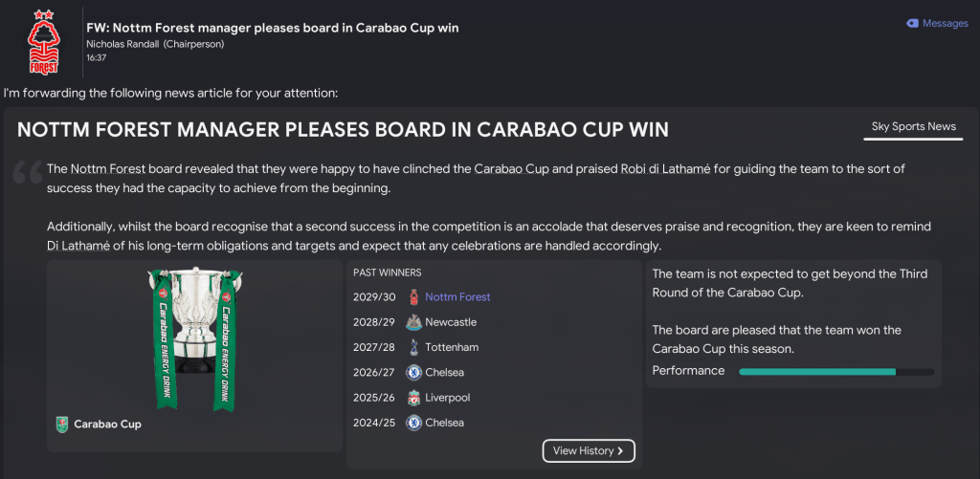Viewport: 980px width, 479px height.
Task: Click the Carabao Cup trophy image
Action: click(193, 336)
